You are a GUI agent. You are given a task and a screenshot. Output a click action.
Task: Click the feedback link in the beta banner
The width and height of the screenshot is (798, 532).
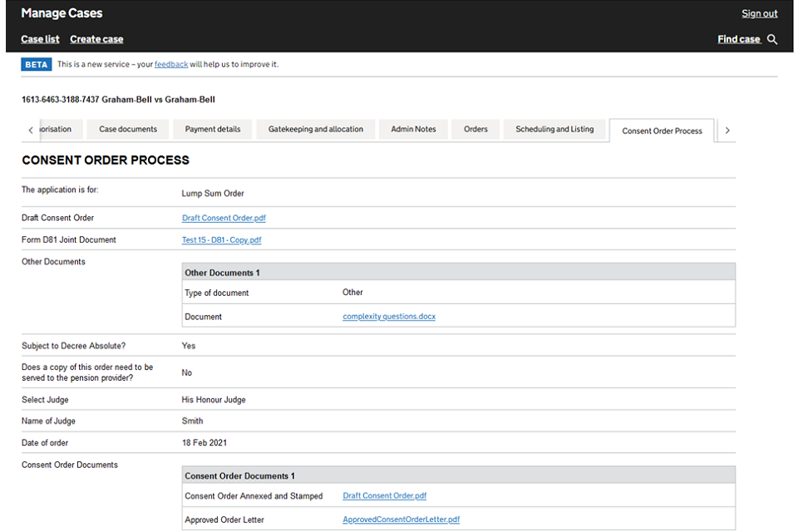point(171,64)
